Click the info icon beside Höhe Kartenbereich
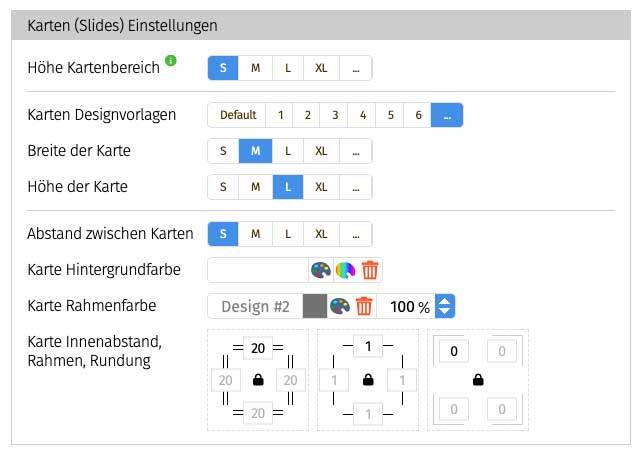 (x=171, y=61)
